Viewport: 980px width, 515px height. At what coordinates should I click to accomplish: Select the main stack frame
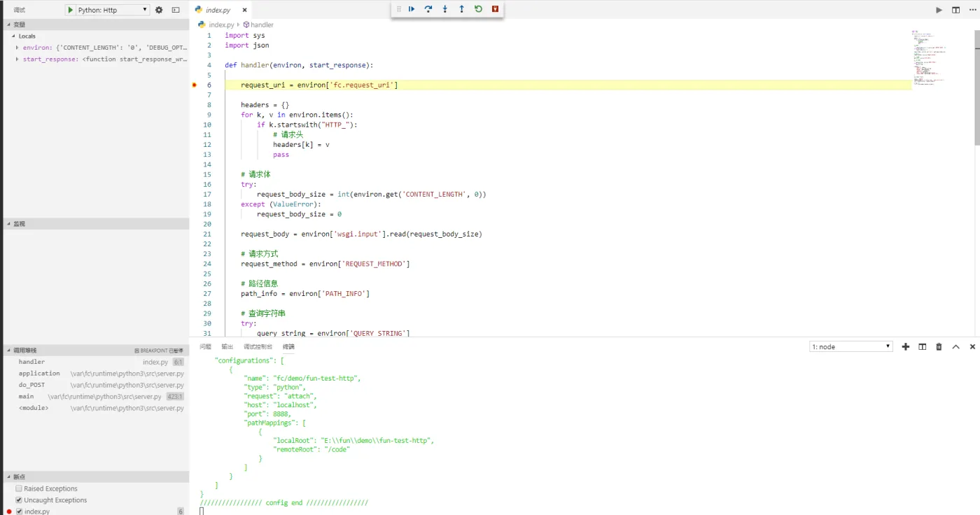(x=96, y=397)
